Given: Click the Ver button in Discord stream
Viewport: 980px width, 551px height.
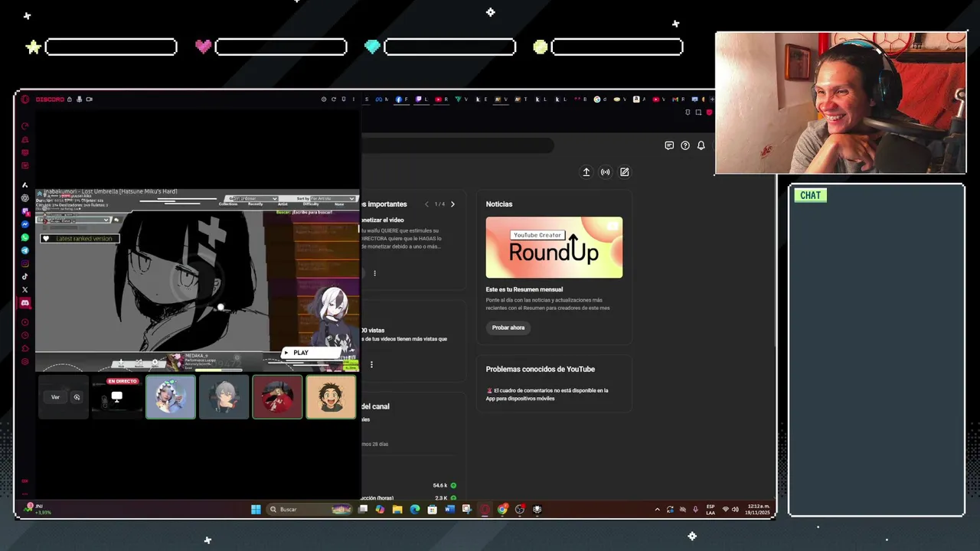Looking at the screenshot, I should click(55, 397).
